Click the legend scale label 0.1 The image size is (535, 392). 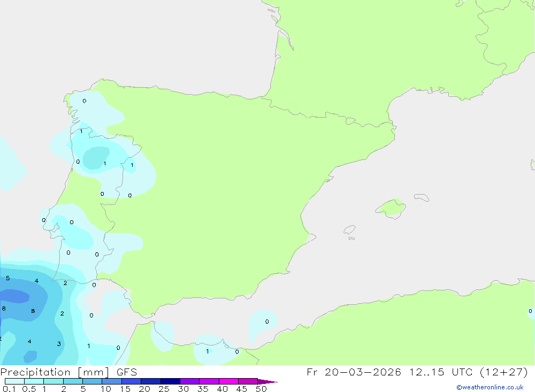tap(9, 389)
